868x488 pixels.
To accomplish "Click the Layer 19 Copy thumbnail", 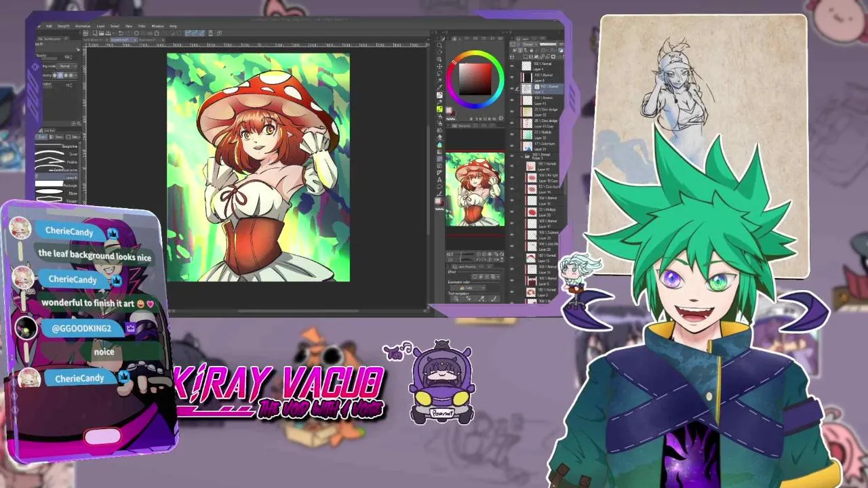I will pyautogui.click(x=532, y=178).
